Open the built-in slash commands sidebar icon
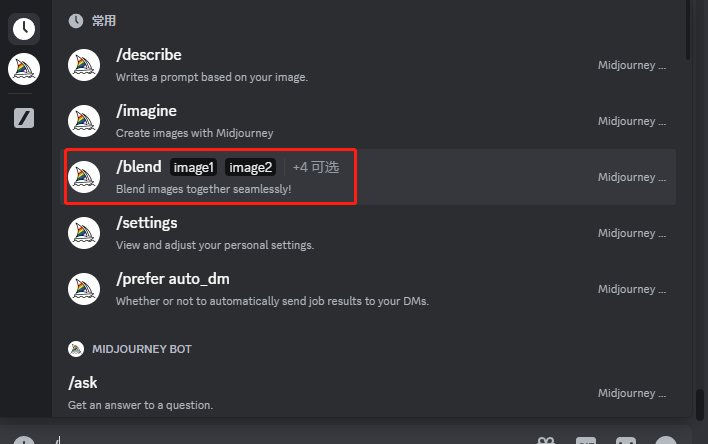Image resolution: width=708 pixels, height=444 pixels. [x=24, y=118]
